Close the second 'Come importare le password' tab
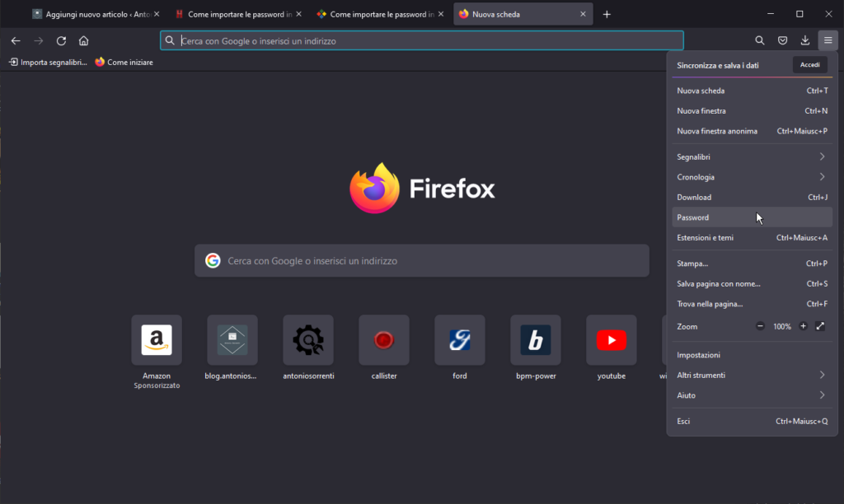This screenshot has height=504, width=844. coord(441,14)
